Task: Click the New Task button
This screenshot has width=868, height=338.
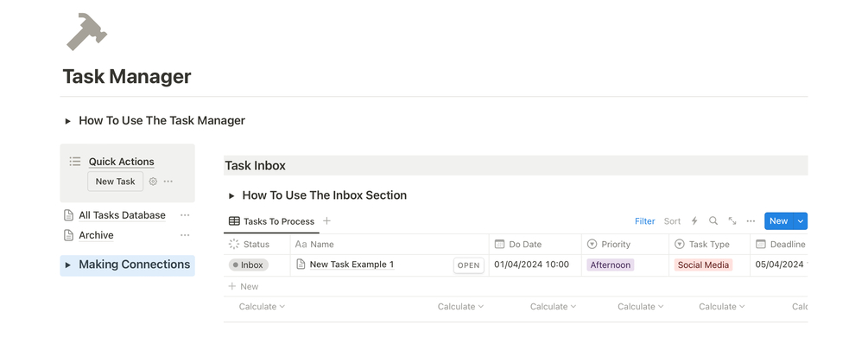Action: [x=115, y=182]
